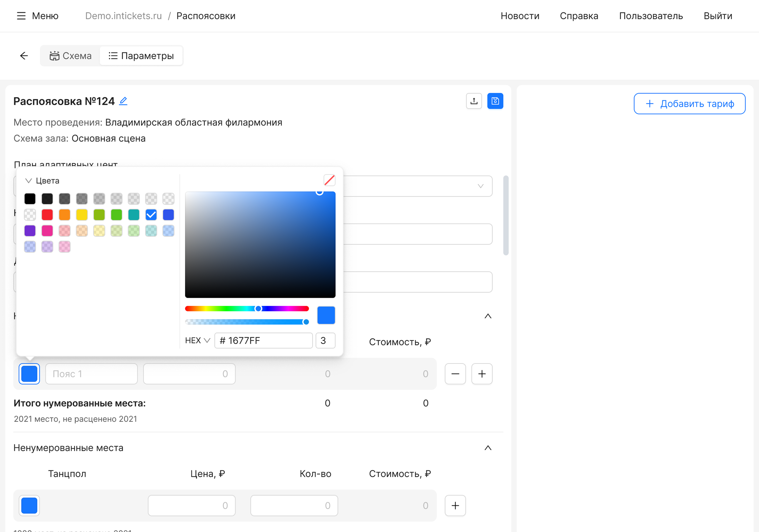The image size is (759, 532).
Task: Click the minus button in Пояс 1 row
Action: [455, 374]
